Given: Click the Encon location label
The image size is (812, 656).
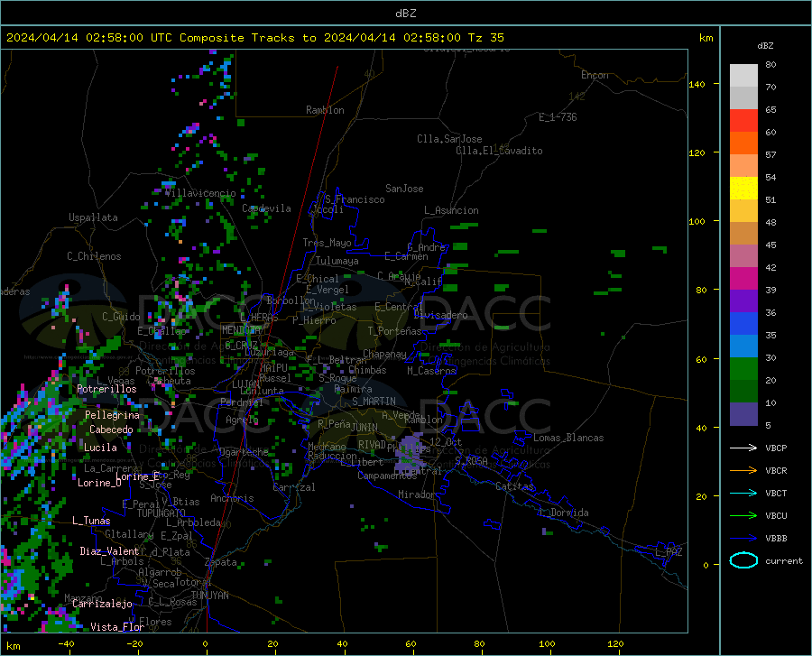Looking at the screenshot, I should click(x=595, y=75).
